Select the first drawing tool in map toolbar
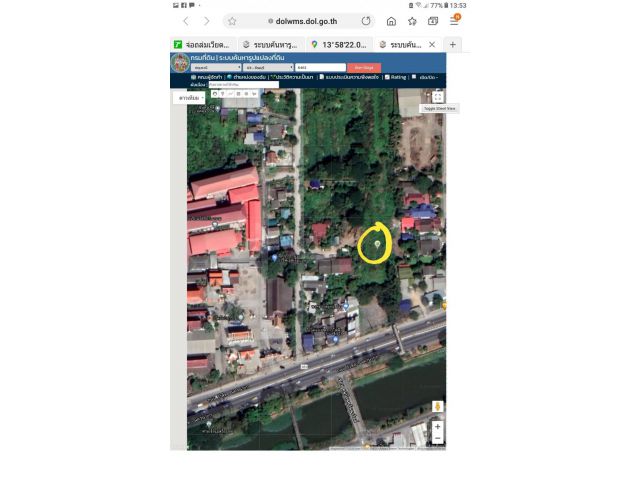This screenshot has height=480, width=640. point(215,94)
